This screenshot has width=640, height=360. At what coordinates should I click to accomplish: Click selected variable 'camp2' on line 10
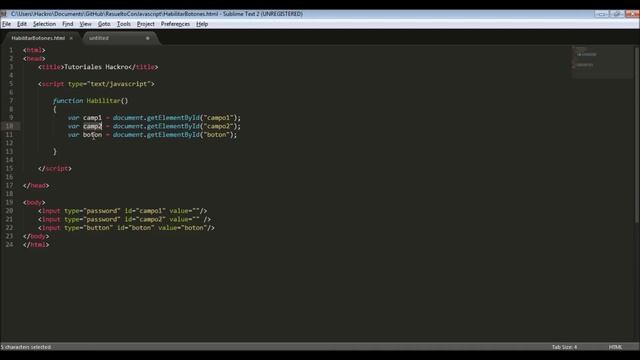click(92, 126)
